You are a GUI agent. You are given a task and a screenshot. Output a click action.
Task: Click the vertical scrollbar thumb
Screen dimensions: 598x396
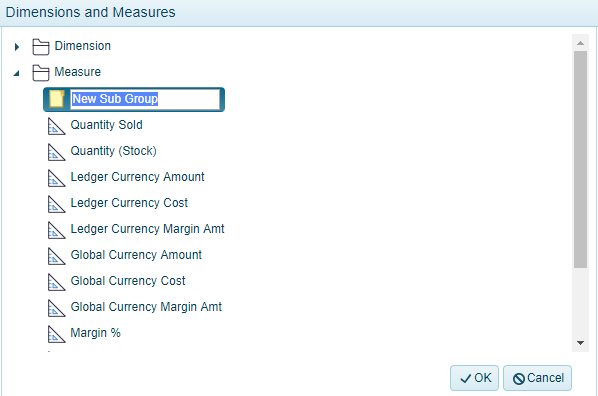pyautogui.click(x=580, y=159)
